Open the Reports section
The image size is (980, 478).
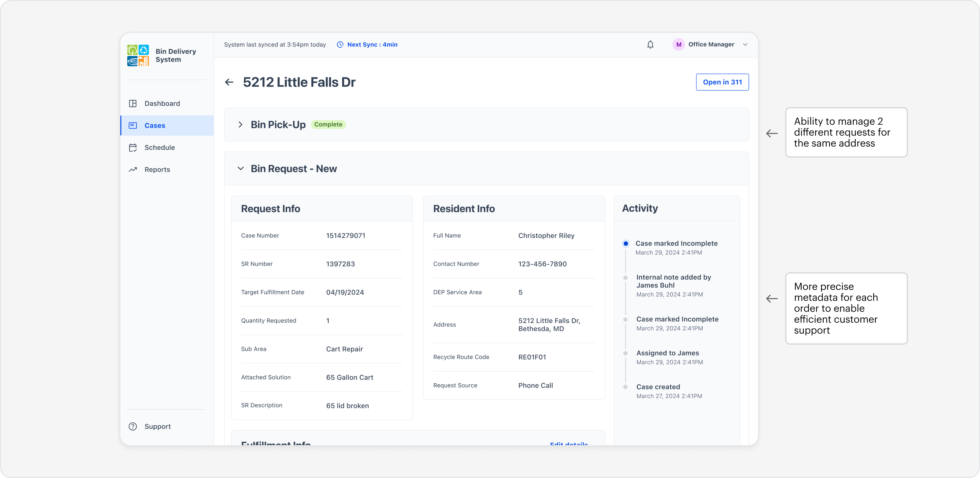167,170
